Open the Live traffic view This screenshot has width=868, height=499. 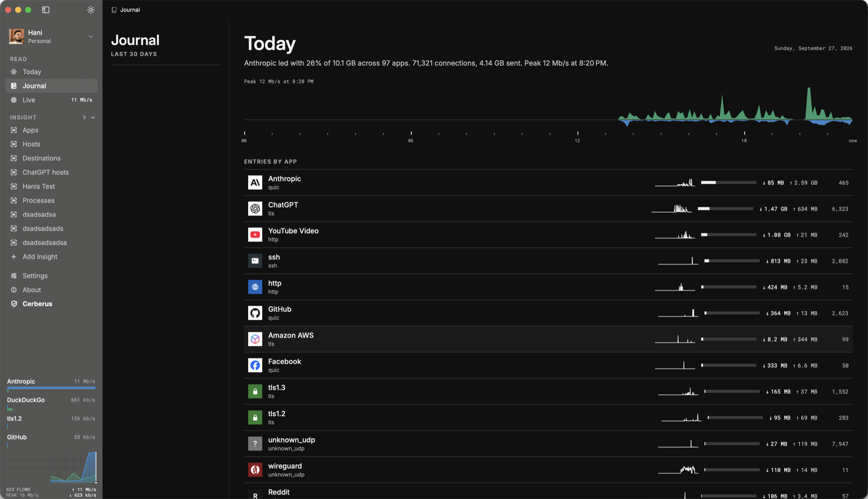[x=51, y=100]
